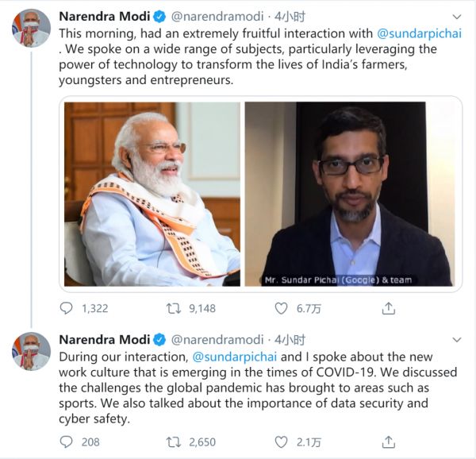Open Modi's profile avatar on second tweet
Viewport: 476px width, 459px height.
(31, 351)
